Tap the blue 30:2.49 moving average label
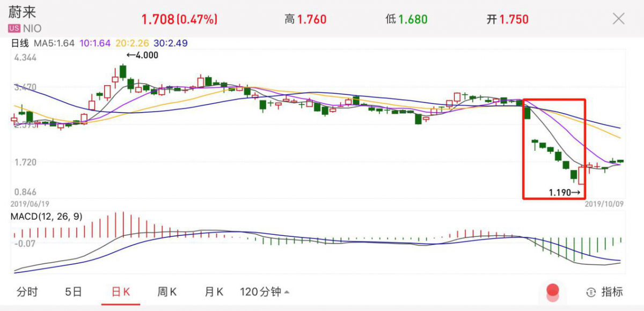The width and height of the screenshot is (644, 311). tap(171, 43)
